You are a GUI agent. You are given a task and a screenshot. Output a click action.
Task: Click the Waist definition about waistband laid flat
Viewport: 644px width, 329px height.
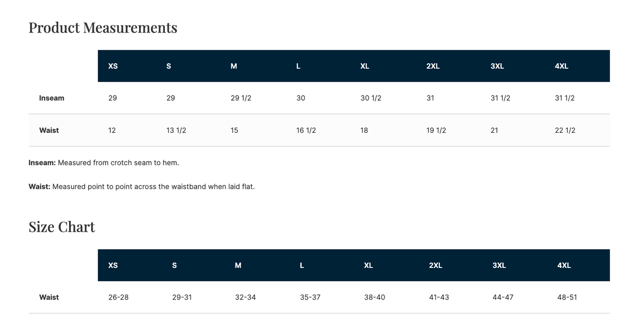pyautogui.click(x=142, y=186)
